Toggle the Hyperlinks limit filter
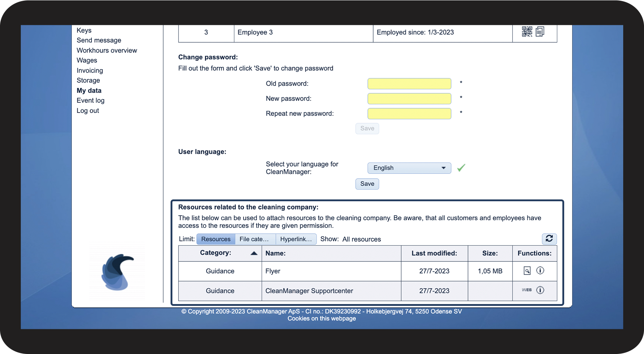 [296, 239]
